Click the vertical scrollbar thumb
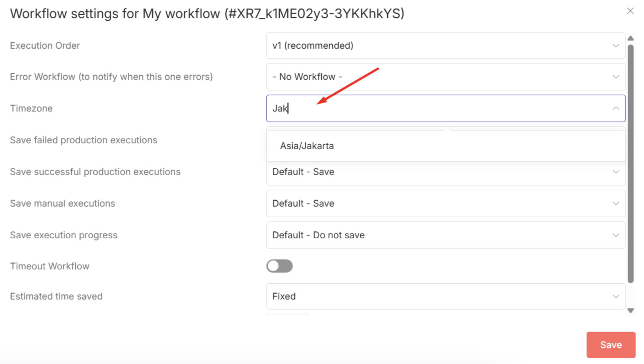Screen dimensions: 644x364 pyautogui.click(x=630, y=164)
